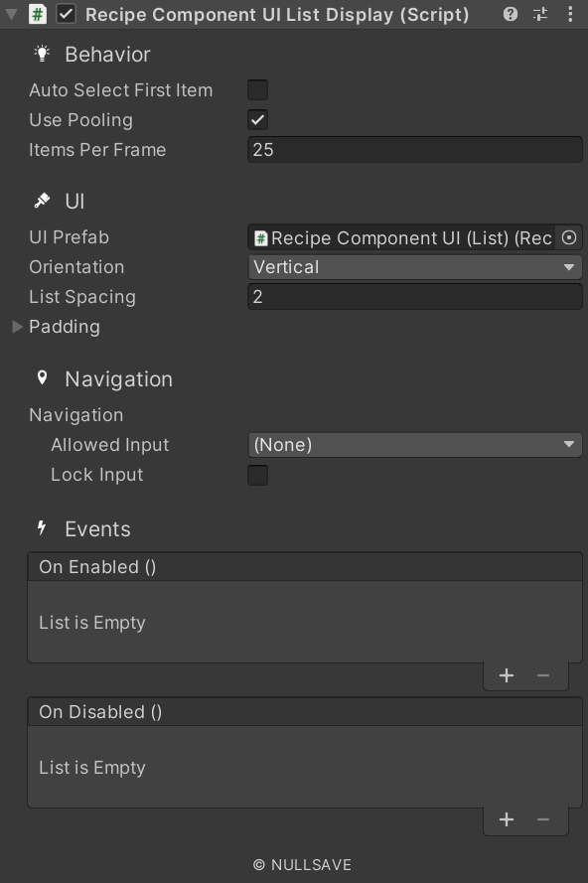Open the kebab menu for the component
Screen dimensions: 588x883
(x=570, y=14)
